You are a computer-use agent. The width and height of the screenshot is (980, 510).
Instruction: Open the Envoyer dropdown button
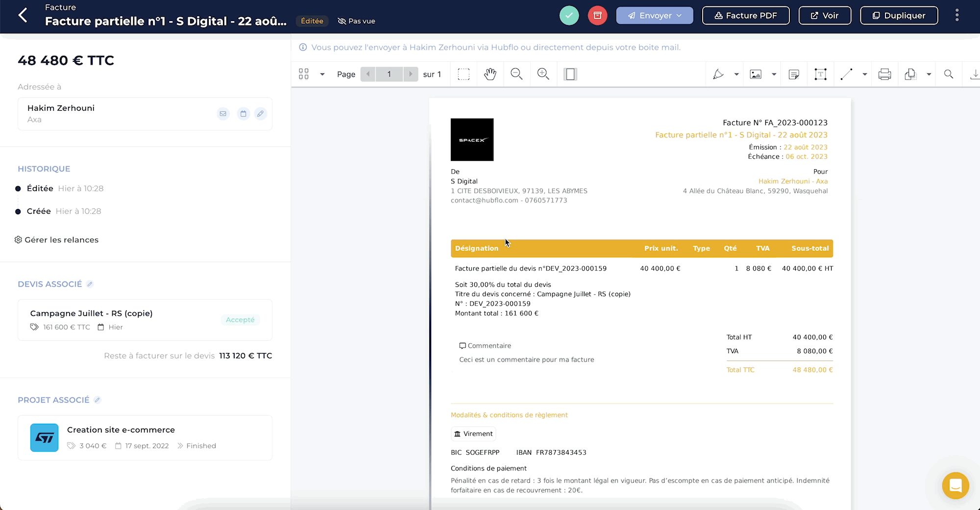655,15
